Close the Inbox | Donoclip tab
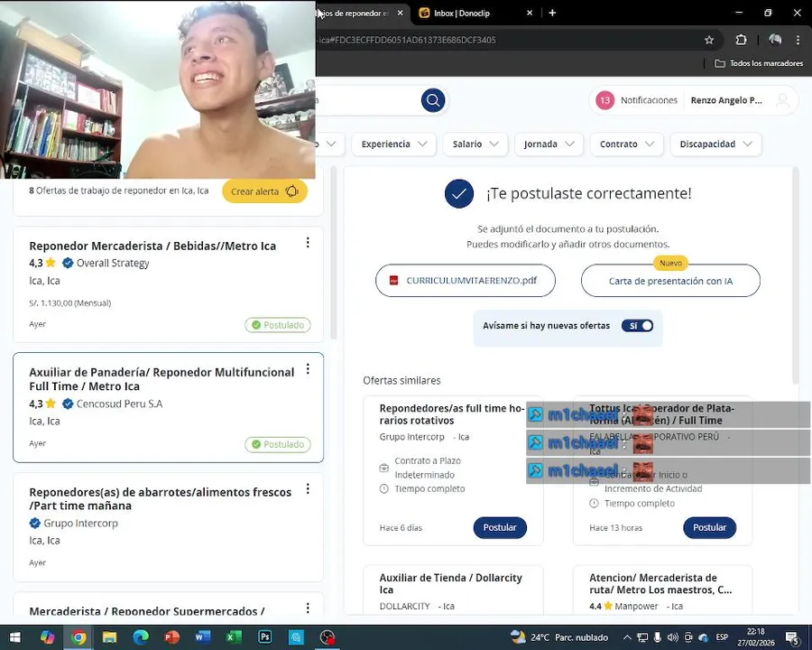 click(530, 13)
